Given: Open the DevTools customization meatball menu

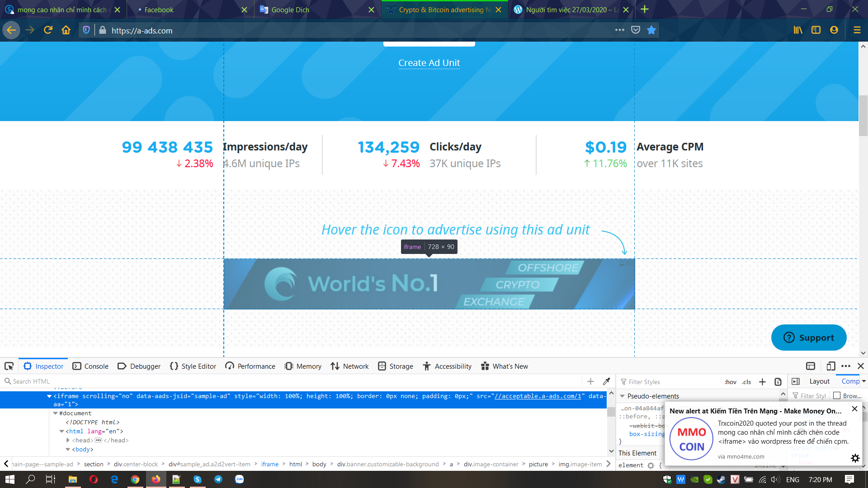Looking at the screenshot, I should click(x=846, y=366).
